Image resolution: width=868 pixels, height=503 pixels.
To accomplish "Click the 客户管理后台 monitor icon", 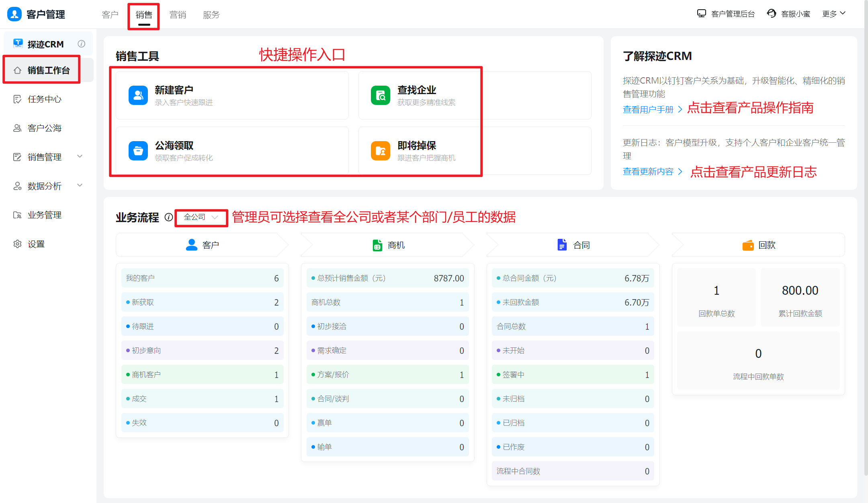I will pyautogui.click(x=701, y=14).
